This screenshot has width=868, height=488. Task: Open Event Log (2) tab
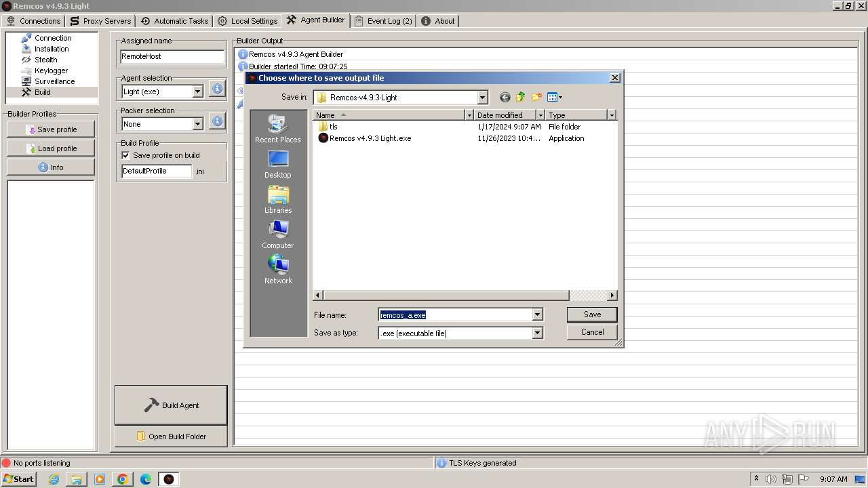tap(383, 21)
